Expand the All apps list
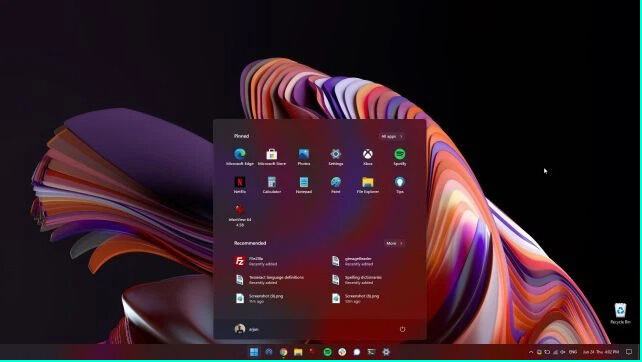This screenshot has height=362, width=642. pos(392,136)
